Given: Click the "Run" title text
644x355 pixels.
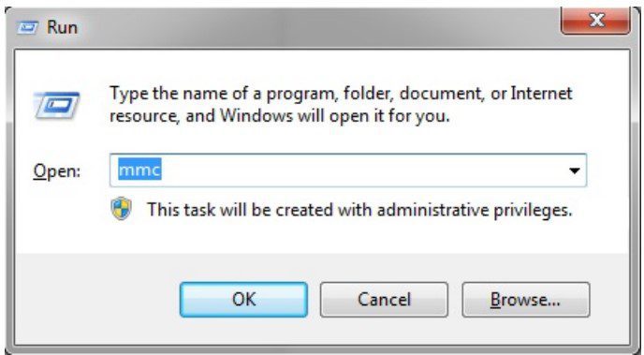Looking at the screenshot, I should [x=62, y=27].
